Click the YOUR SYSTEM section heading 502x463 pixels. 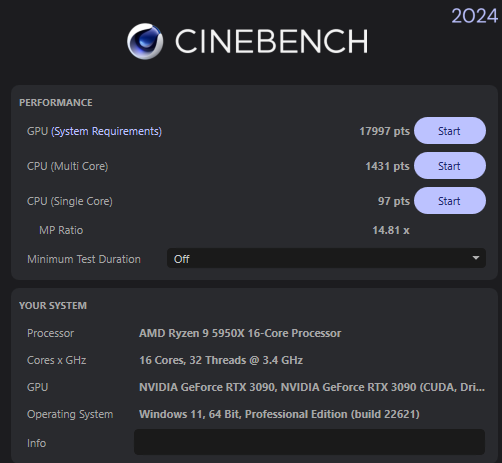53,306
